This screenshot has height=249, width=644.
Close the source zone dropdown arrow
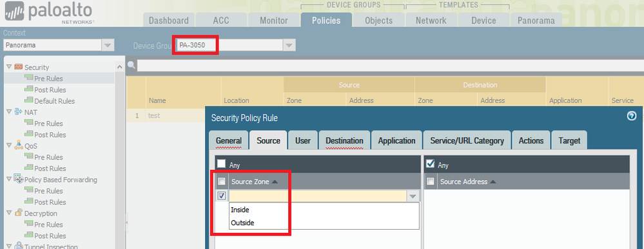[x=413, y=196]
